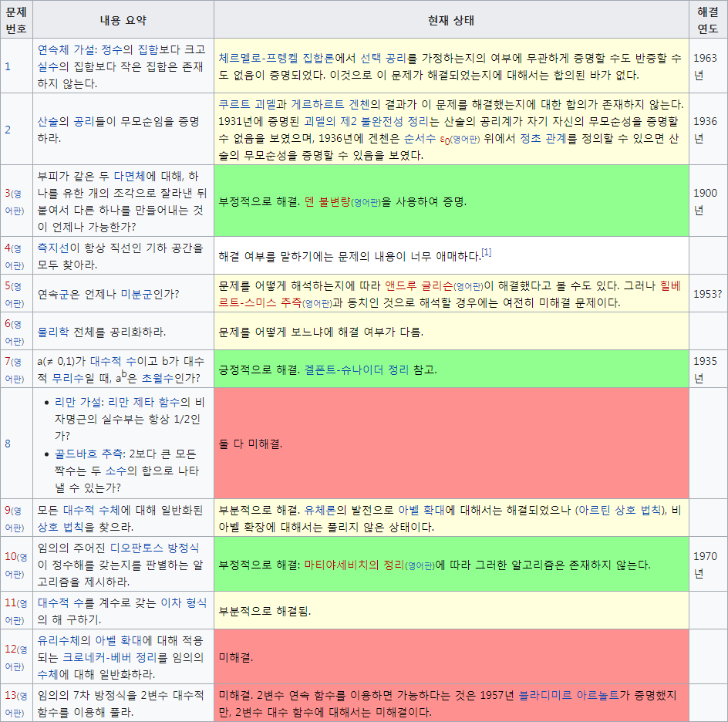728x722 pixels.
Task: Select the 1970년 year cell
Action: 708,565
